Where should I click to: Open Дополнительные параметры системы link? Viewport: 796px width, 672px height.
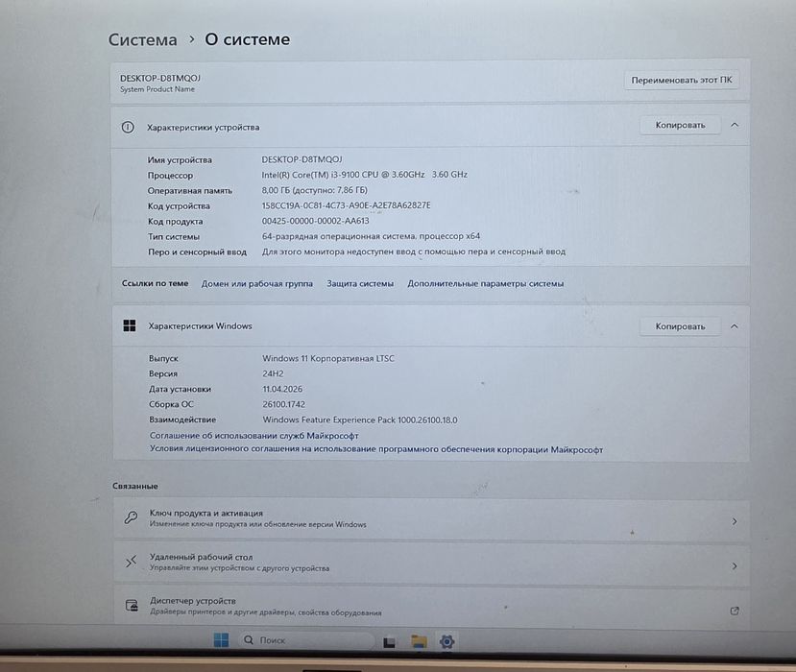pyautogui.click(x=485, y=284)
